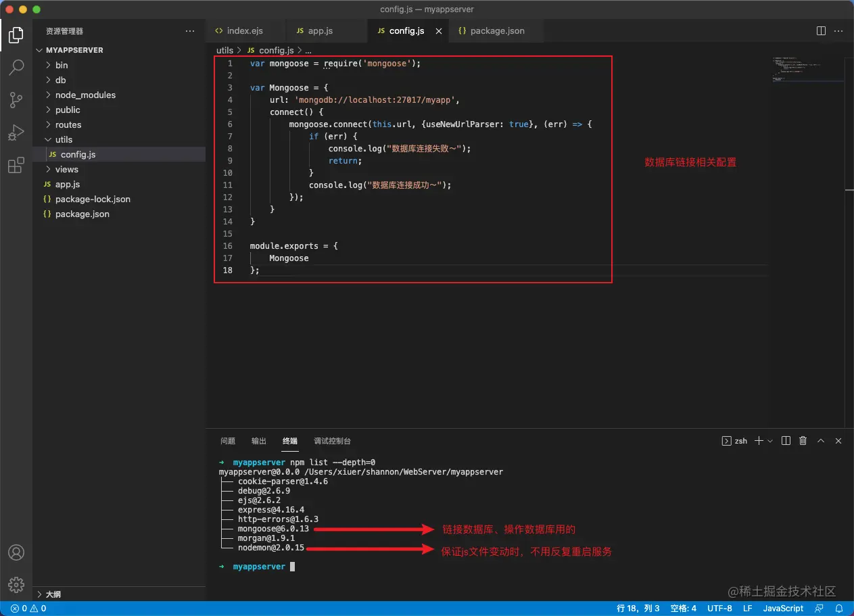854x616 pixels.
Task: Split the terminal panel
Action: 786,441
